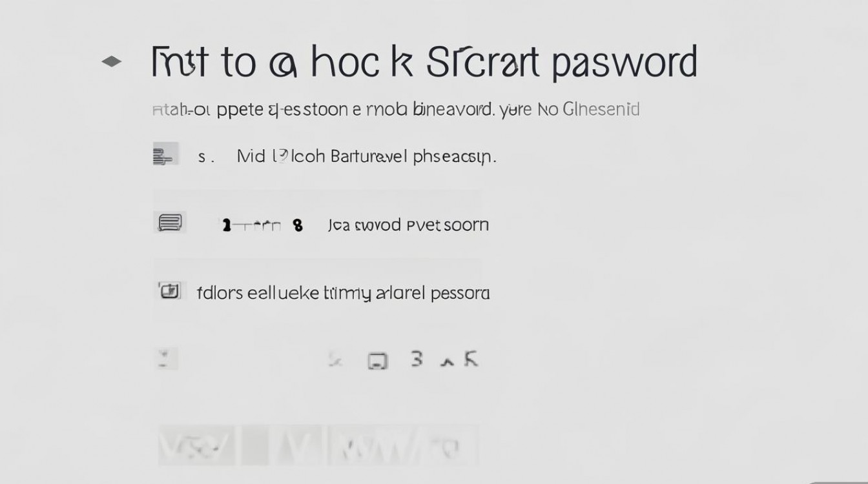Click the range slider between 2 and 8

(x=256, y=226)
